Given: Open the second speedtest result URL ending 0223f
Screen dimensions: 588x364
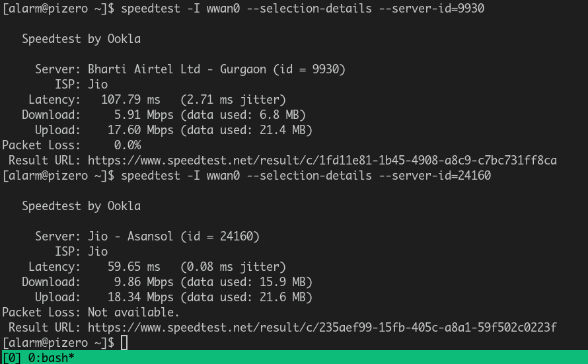Looking at the screenshot, I should (322, 328).
